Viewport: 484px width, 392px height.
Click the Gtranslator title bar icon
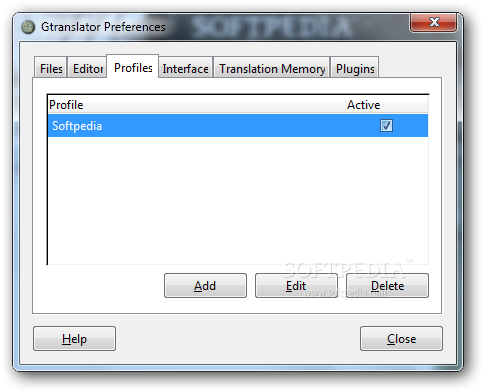[28, 27]
